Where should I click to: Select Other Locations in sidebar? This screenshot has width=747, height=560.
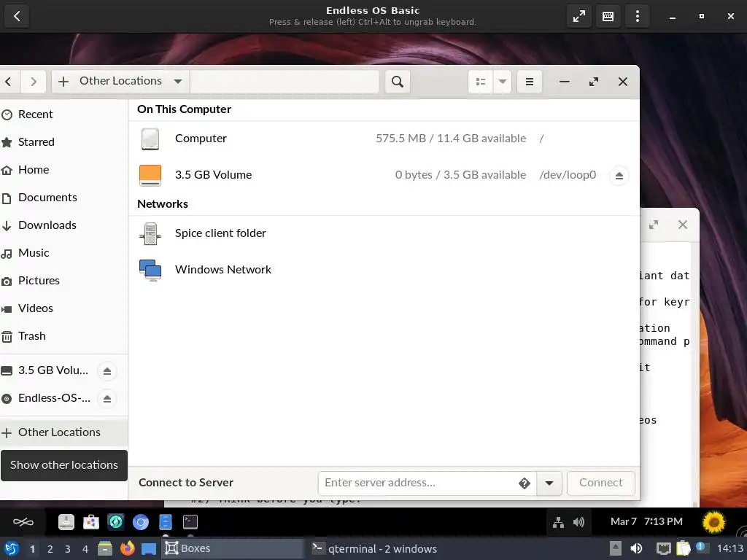pos(64,432)
